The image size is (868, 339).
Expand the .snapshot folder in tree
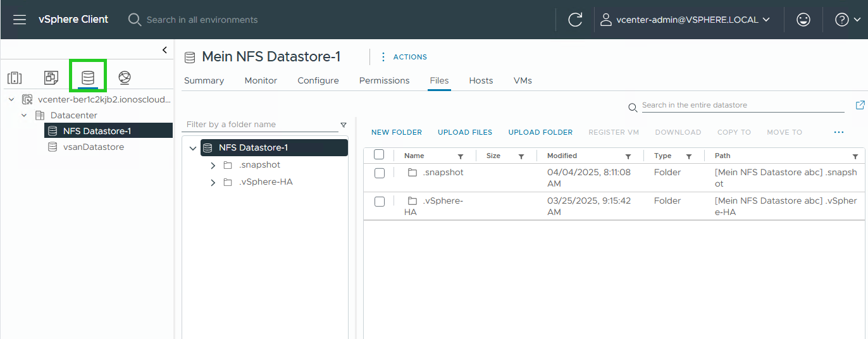click(213, 165)
